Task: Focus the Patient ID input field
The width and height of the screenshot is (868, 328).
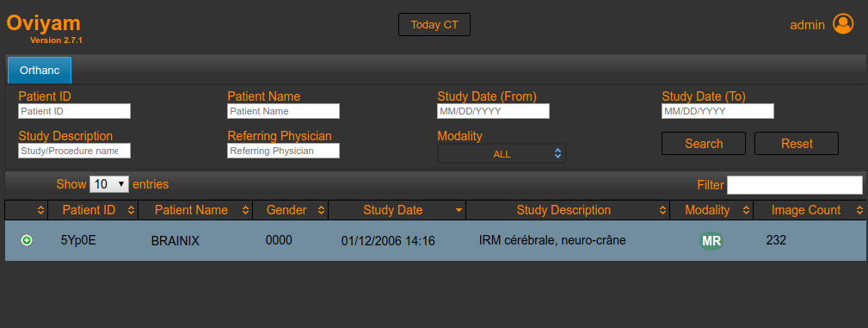Action: coord(74,111)
